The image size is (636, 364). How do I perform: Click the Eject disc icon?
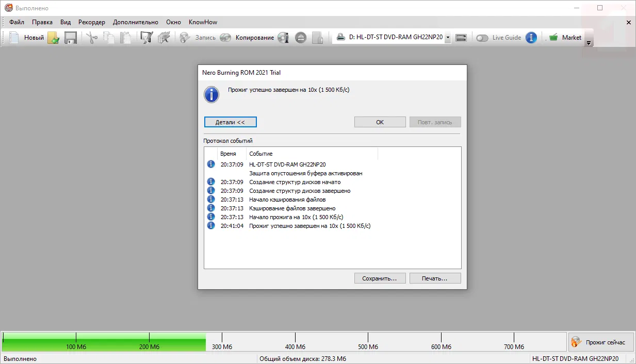pyautogui.click(x=301, y=38)
